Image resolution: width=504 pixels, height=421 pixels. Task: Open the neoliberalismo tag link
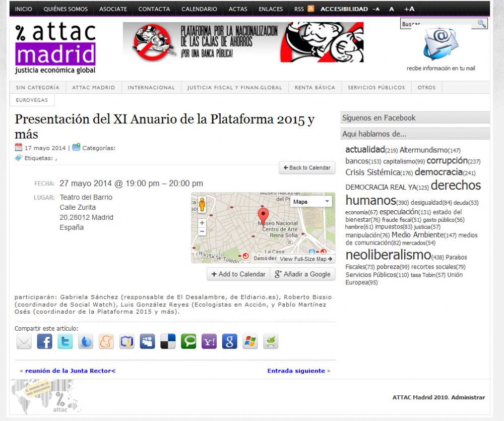tap(388, 255)
